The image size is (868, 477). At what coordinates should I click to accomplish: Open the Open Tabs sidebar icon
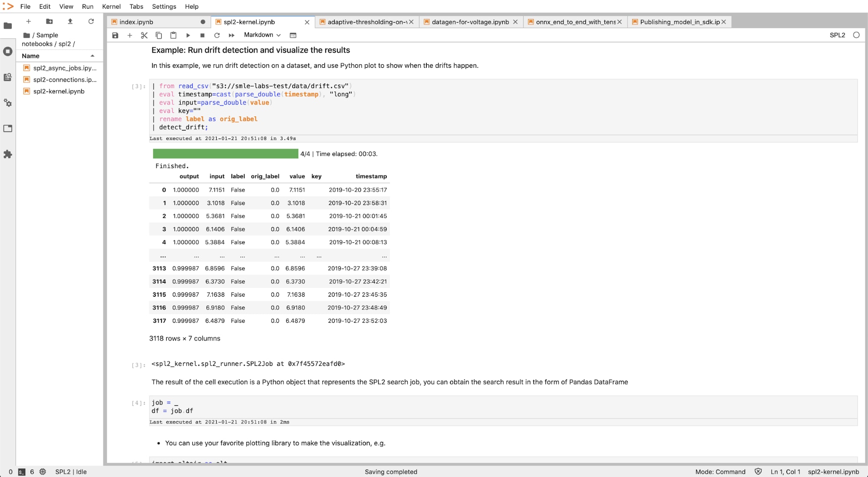point(8,129)
